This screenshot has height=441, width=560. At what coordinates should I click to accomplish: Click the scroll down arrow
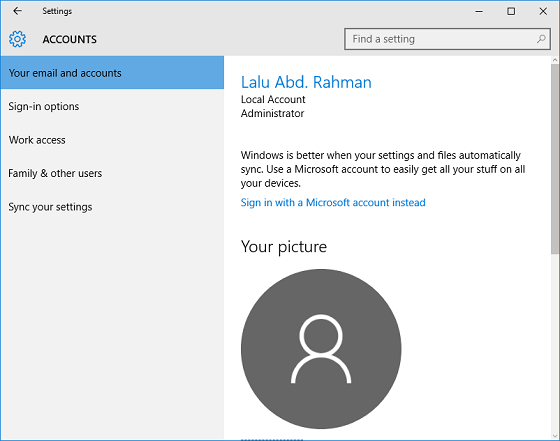tap(555, 436)
